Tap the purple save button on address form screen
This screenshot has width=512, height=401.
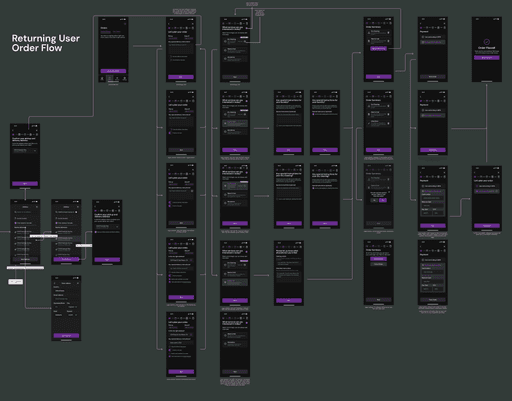click(66, 336)
